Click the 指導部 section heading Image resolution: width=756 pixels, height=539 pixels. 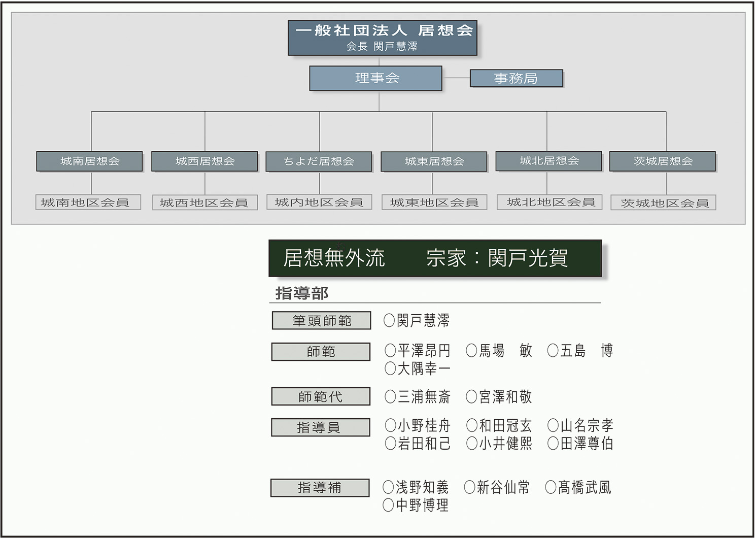pyautogui.click(x=302, y=293)
